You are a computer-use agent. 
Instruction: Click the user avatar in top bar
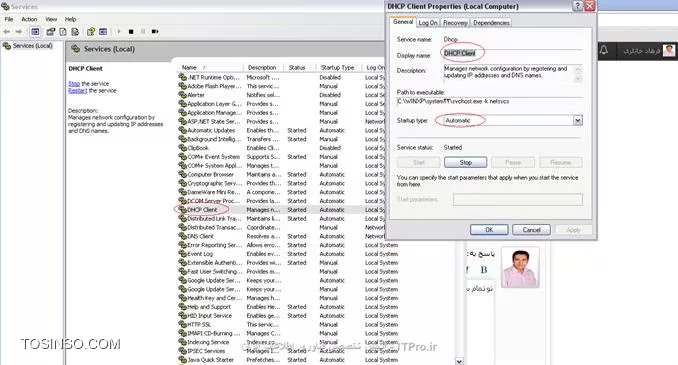click(669, 51)
